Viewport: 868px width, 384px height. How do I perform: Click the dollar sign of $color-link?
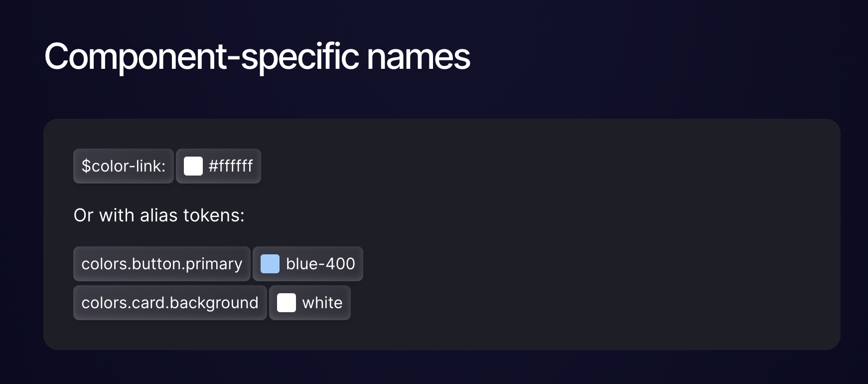pyautogui.click(x=86, y=166)
